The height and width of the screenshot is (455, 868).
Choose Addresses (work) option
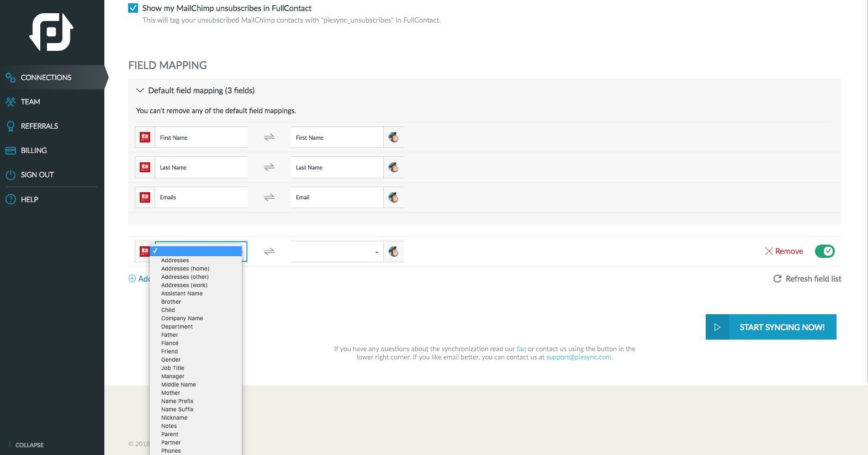[x=196, y=285]
